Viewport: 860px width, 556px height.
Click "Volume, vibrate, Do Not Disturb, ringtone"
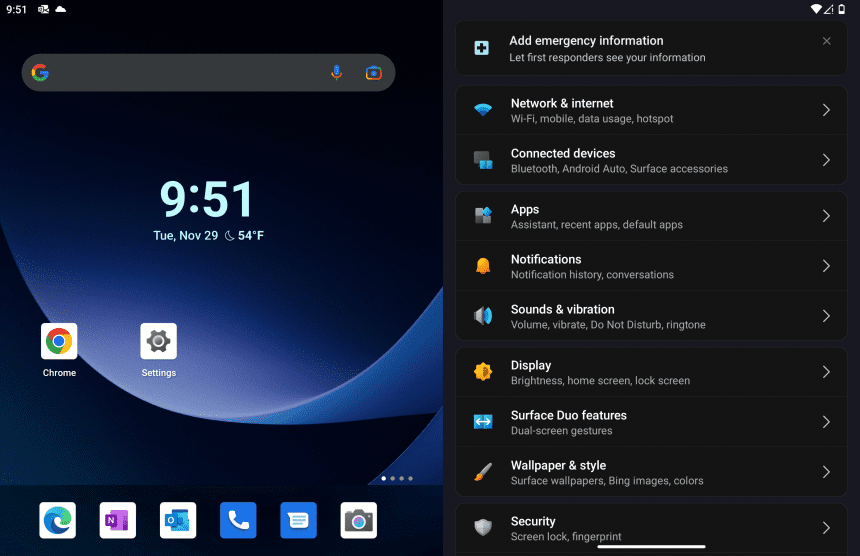(608, 325)
